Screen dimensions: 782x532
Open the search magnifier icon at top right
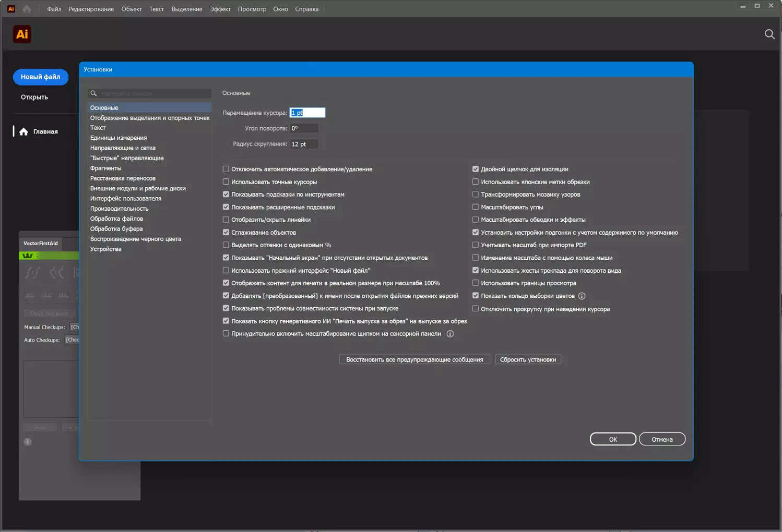pos(769,34)
